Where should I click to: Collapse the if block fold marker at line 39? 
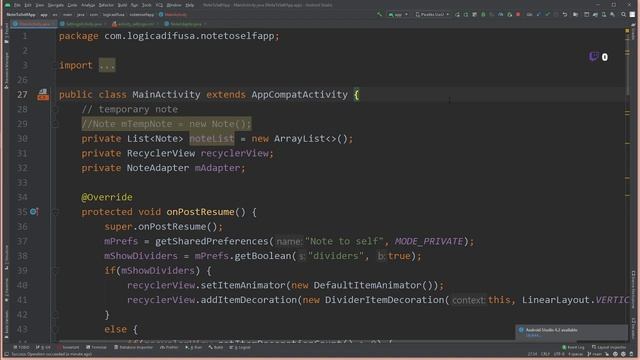coord(55,271)
